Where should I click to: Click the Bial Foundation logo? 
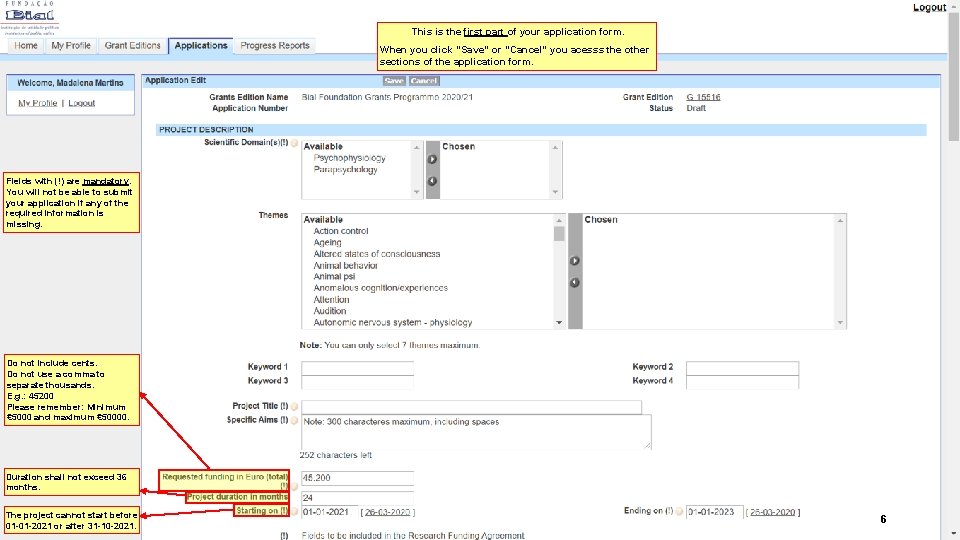[30, 18]
